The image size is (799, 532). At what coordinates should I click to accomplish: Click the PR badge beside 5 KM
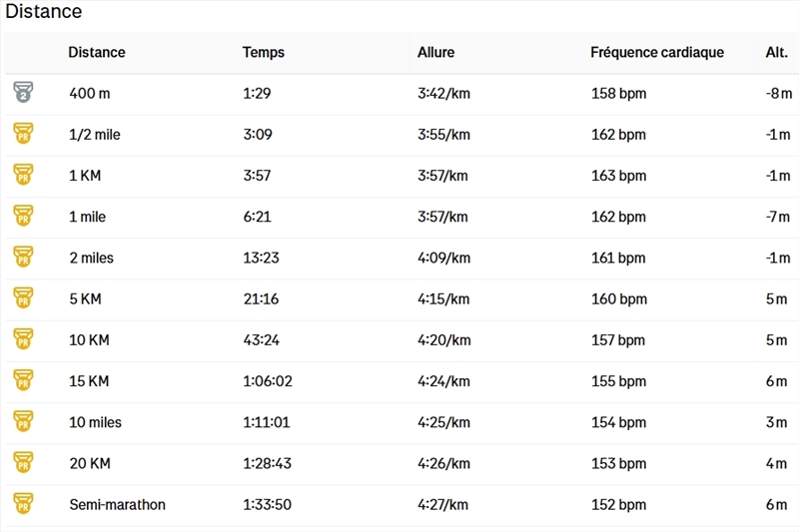click(23, 297)
